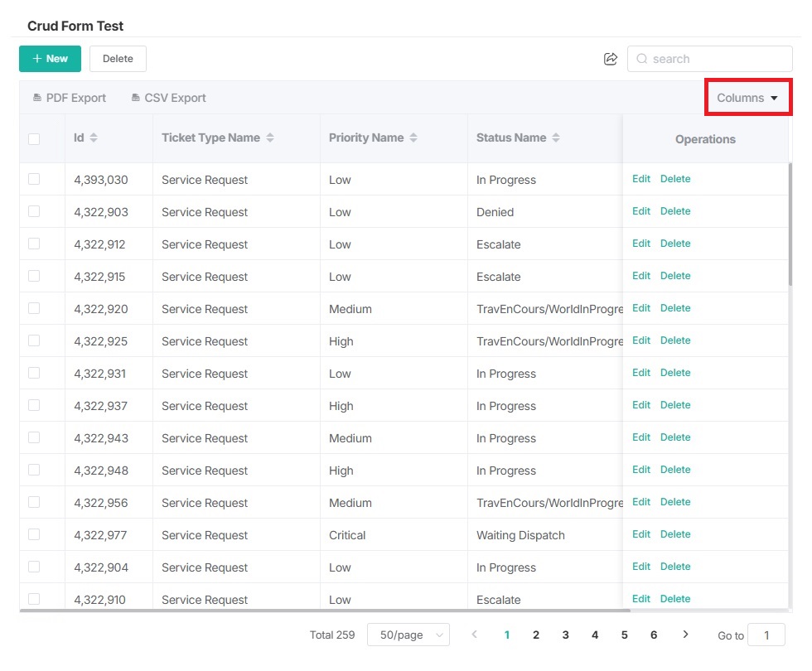Go to next page arrow
Screen dimensions: 812x671
[x=686, y=635]
